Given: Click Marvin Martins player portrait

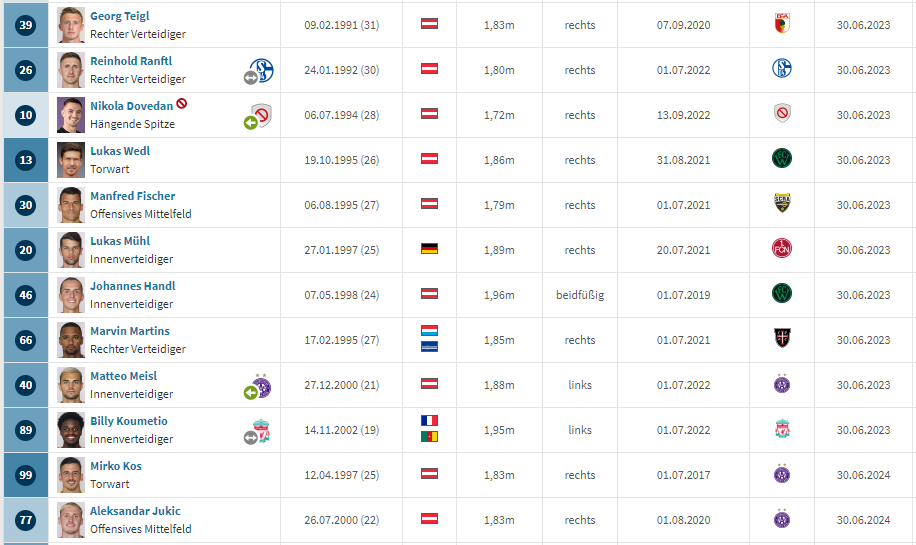Looking at the screenshot, I should click(x=71, y=340).
